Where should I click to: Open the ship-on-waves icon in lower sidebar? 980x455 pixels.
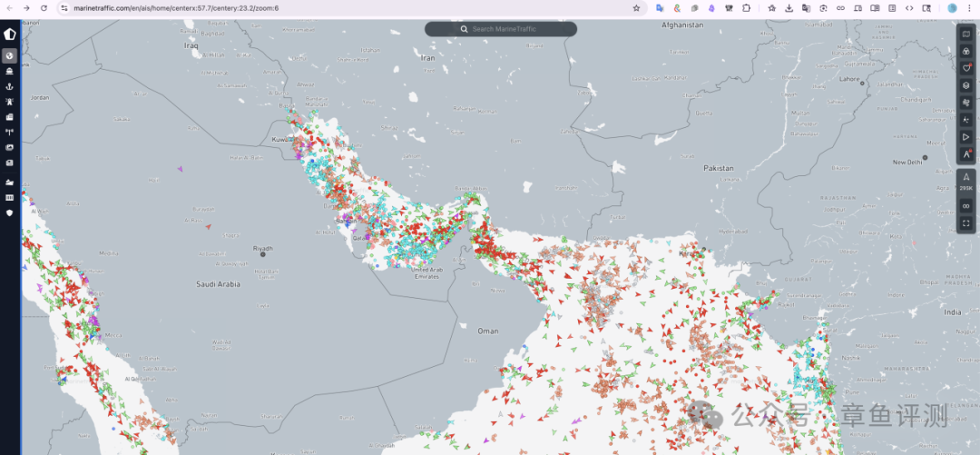tap(9, 183)
